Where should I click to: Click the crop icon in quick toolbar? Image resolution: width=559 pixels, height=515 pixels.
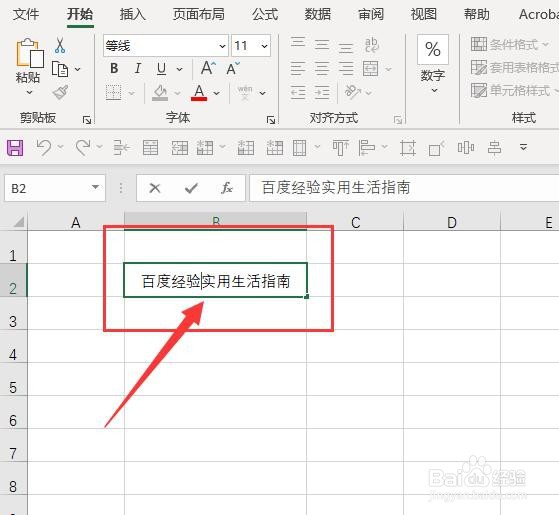point(408,148)
